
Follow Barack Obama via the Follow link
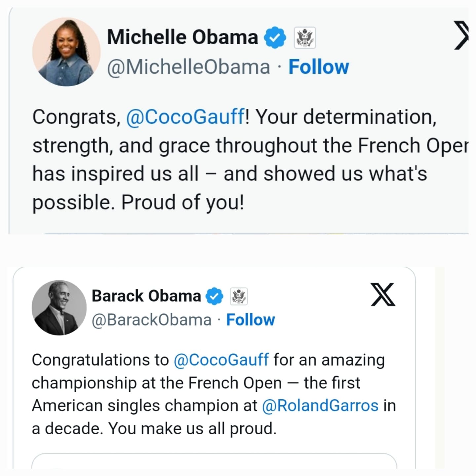(251, 319)
